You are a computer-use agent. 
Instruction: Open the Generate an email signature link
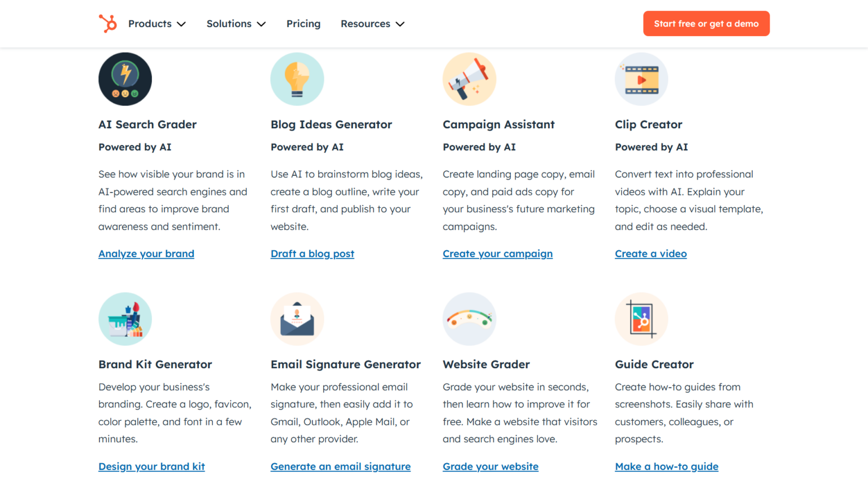click(341, 467)
